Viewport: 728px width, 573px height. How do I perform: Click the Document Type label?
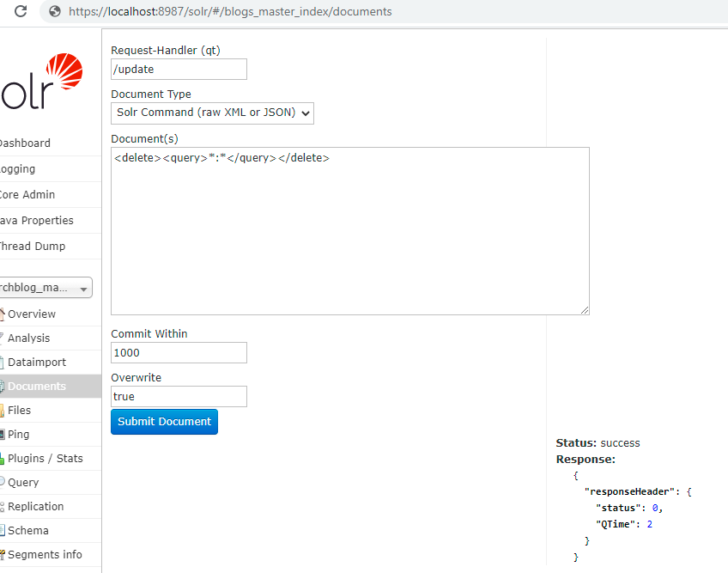151,94
